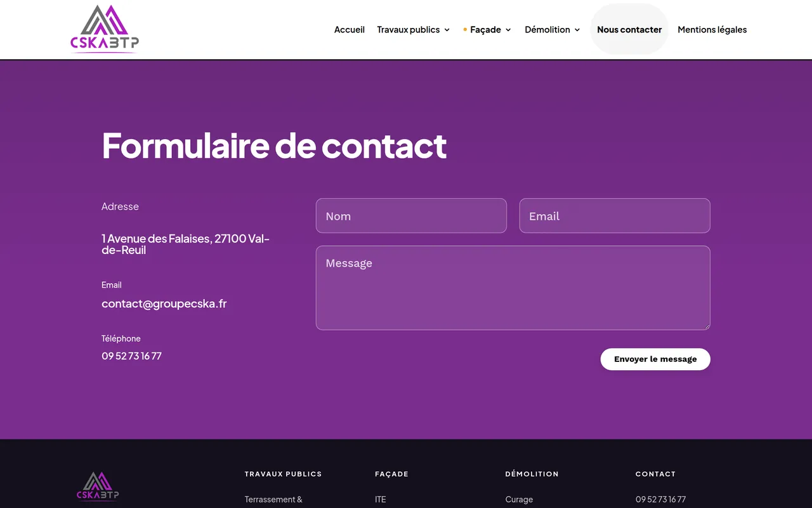Open the Façade menu item
Screen dimensions: 812x508
(486, 29)
